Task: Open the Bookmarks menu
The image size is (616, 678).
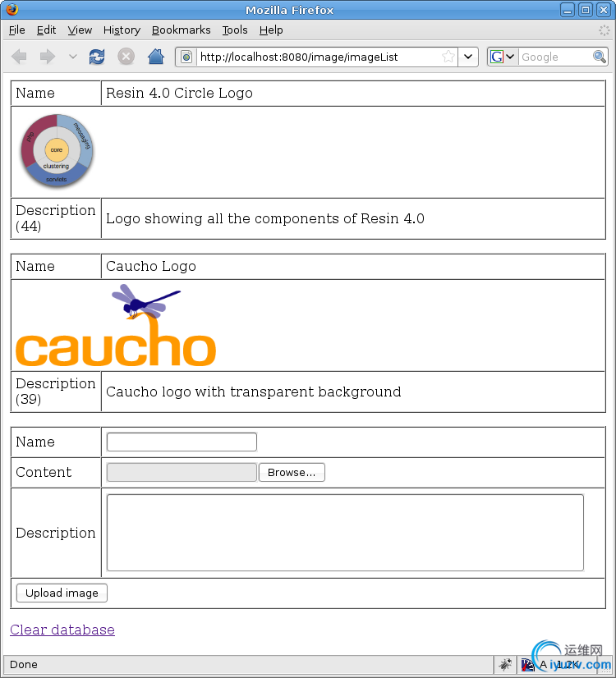Action: [182, 30]
